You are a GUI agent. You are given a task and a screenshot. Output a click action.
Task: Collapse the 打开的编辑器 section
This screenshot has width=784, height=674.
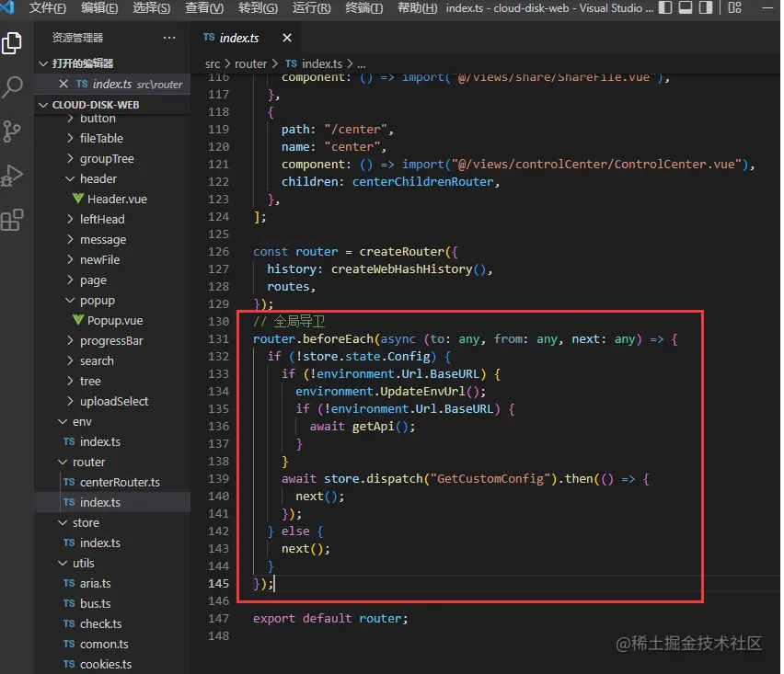(112, 63)
